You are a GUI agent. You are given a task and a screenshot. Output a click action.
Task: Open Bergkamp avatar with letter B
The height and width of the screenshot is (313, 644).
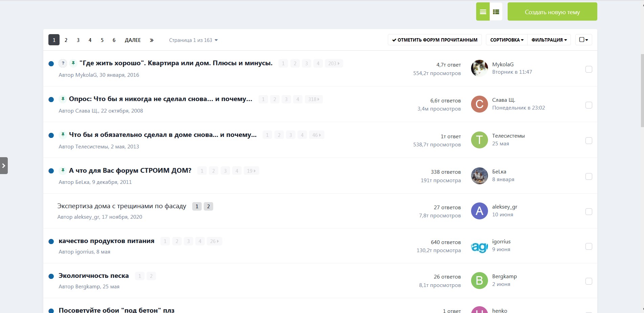pyautogui.click(x=480, y=281)
